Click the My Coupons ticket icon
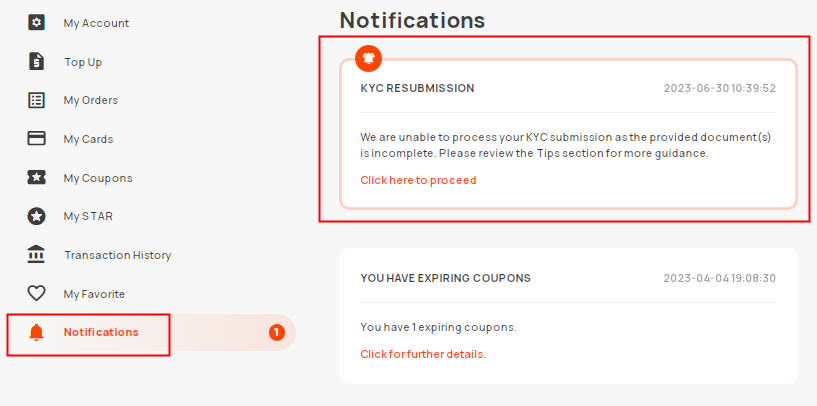Screen dimensions: 817x406 pyautogui.click(x=36, y=178)
